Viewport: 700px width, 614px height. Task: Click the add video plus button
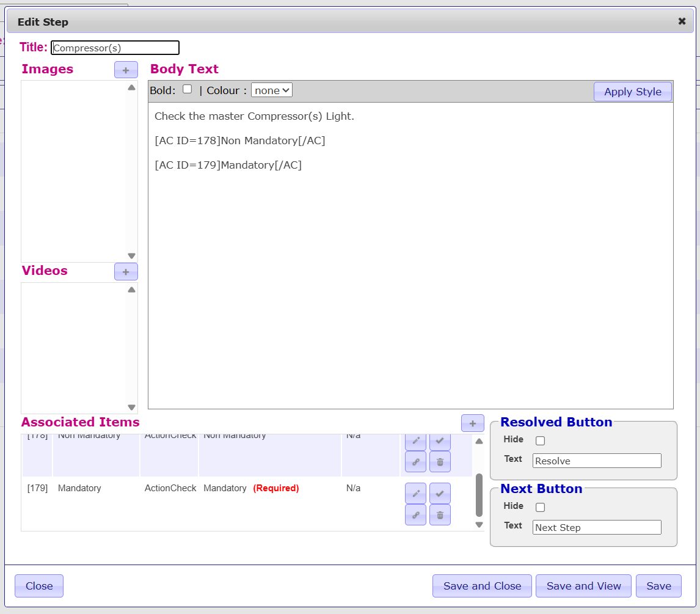click(x=126, y=272)
